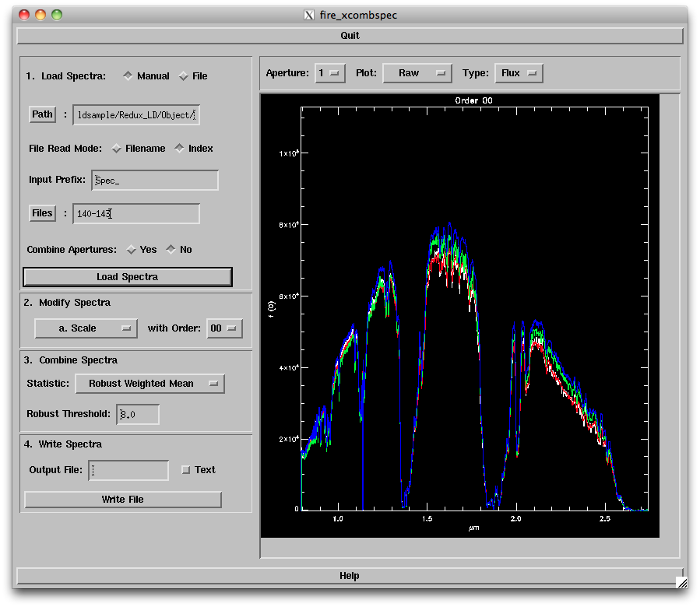Choose Index file read mode

pyautogui.click(x=194, y=148)
